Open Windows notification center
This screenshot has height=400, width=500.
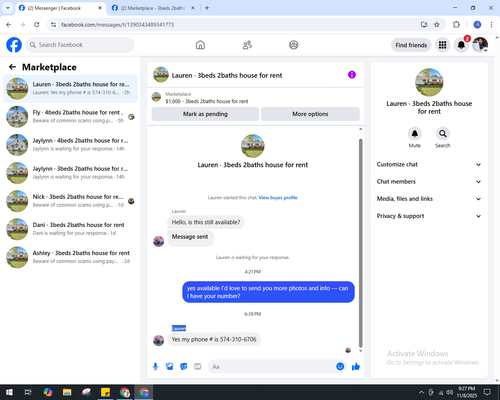pyautogui.click(x=487, y=392)
